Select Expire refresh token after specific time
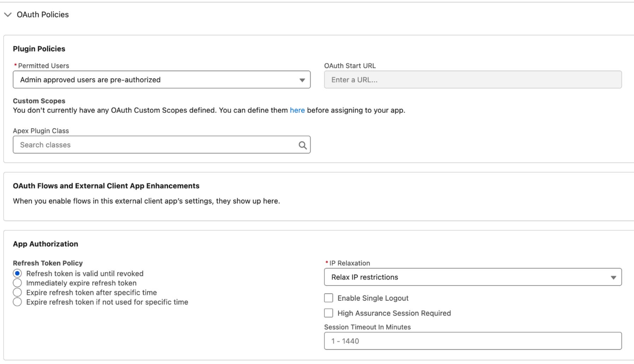The height and width of the screenshot is (364, 634). coord(17,292)
